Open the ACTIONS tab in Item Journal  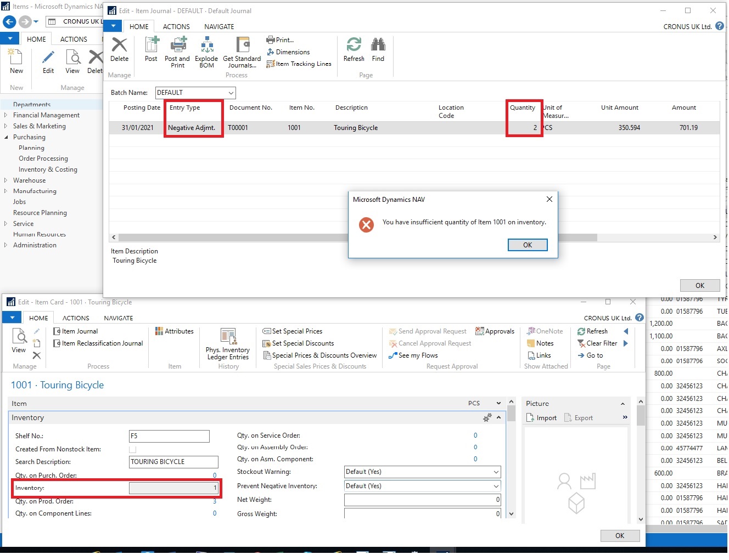pos(176,26)
